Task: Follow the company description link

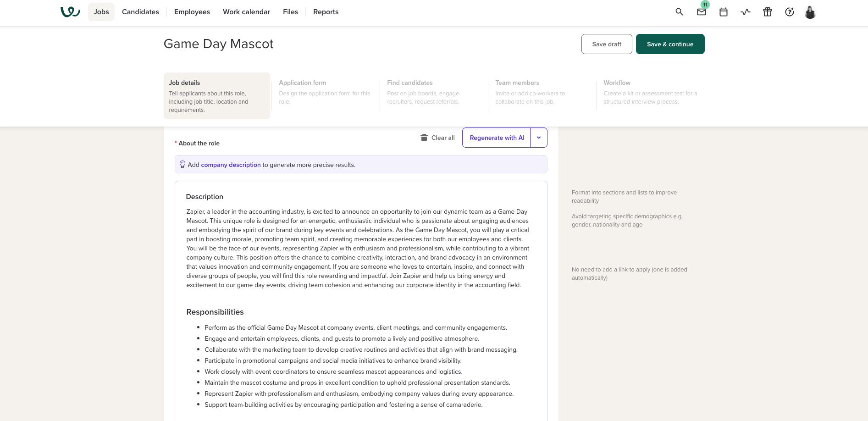Action: [x=231, y=165]
